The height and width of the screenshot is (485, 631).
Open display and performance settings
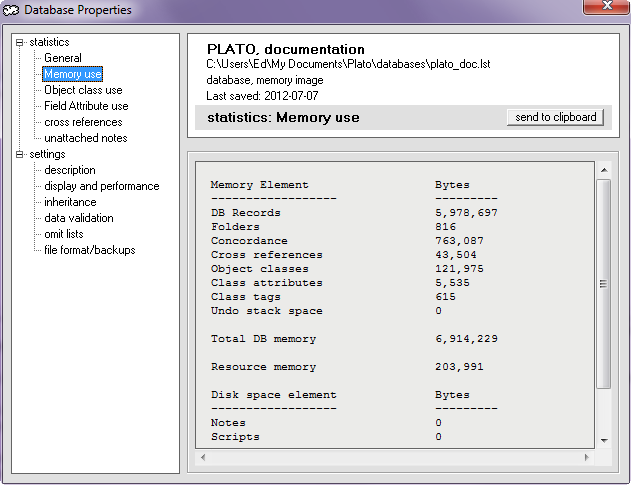point(101,186)
